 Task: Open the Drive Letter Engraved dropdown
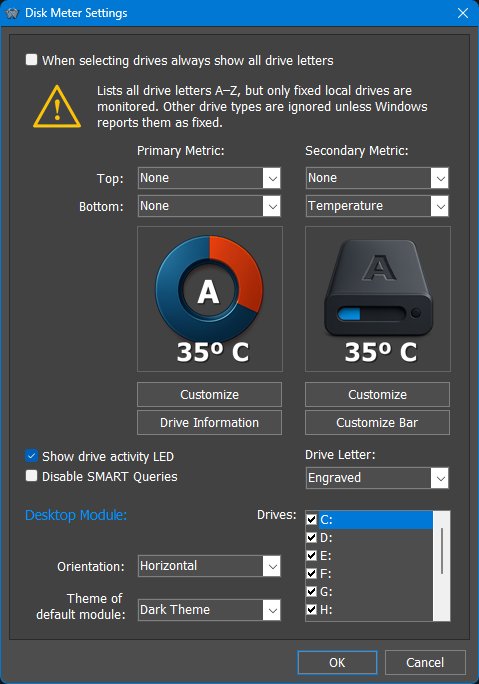pos(377,478)
